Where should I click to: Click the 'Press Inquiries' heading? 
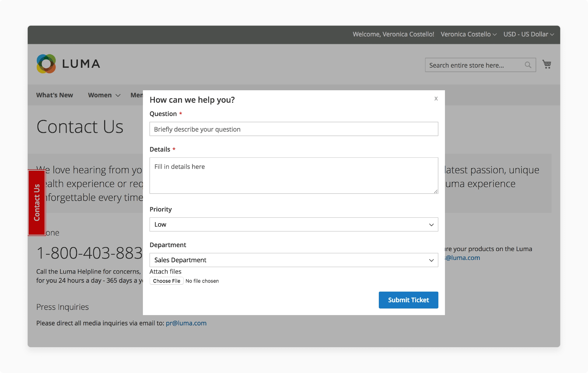point(63,307)
